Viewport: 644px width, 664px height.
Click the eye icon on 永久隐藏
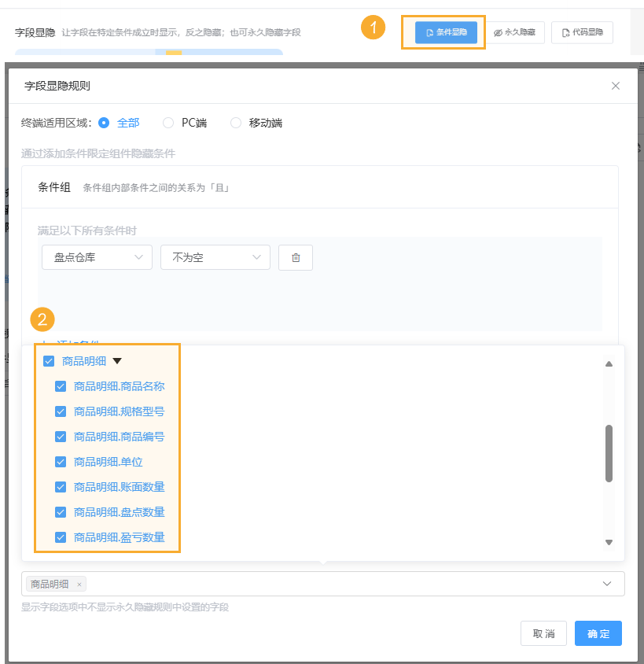tap(497, 32)
